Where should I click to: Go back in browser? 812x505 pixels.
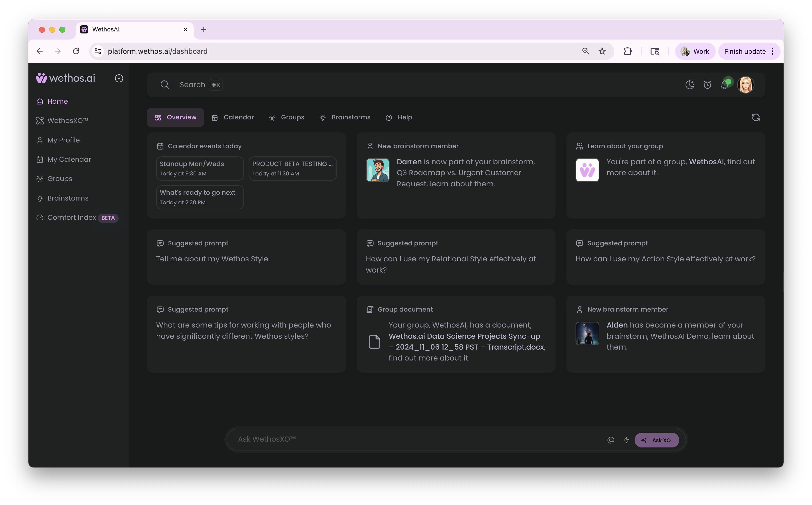tap(39, 51)
